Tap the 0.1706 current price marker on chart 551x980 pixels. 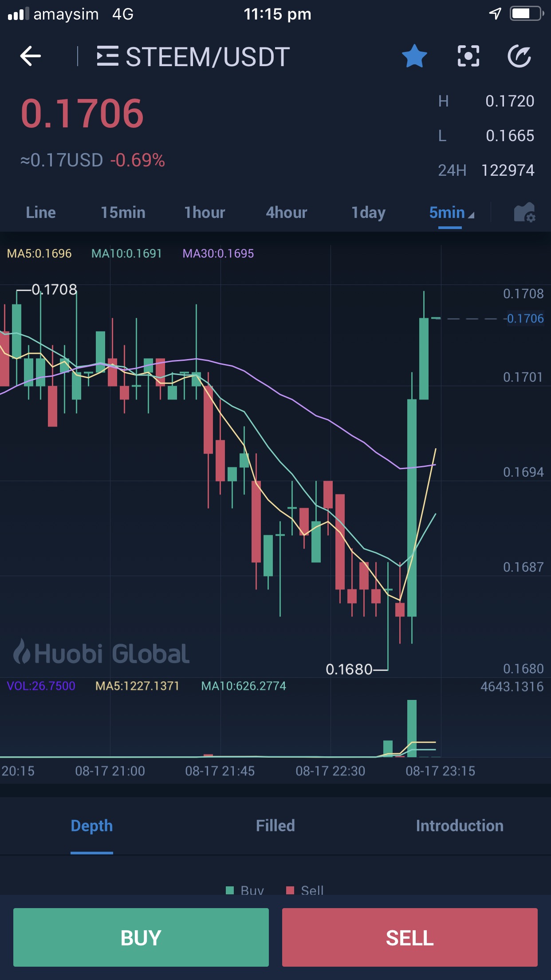point(525,319)
